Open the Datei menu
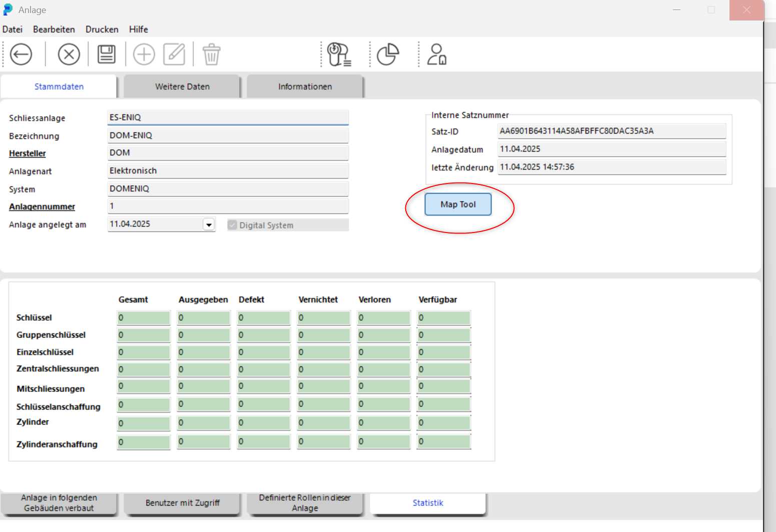The height and width of the screenshot is (532, 776). [x=13, y=29]
